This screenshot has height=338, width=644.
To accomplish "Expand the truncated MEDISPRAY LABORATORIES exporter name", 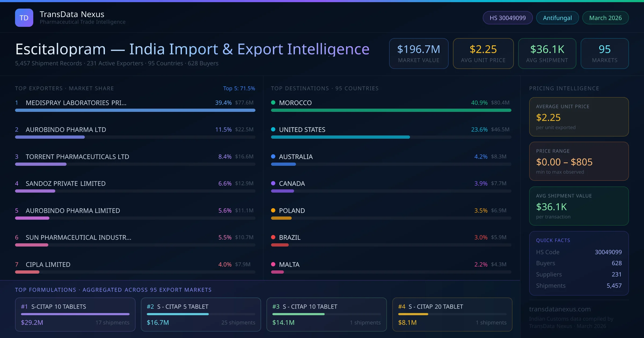I will [x=76, y=102].
